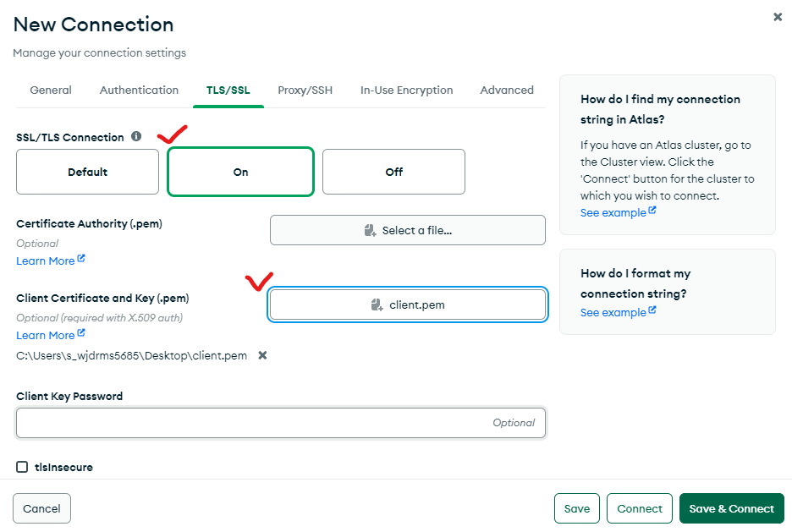The height and width of the screenshot is (532, 792).
Task: Cancel the new connection setup
Action: tap(41, 508)
